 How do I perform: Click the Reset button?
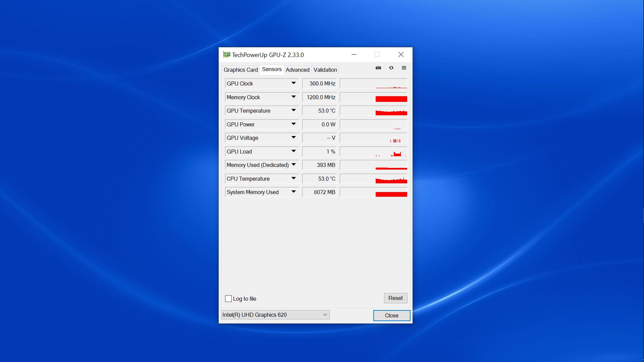click(395, 298)
